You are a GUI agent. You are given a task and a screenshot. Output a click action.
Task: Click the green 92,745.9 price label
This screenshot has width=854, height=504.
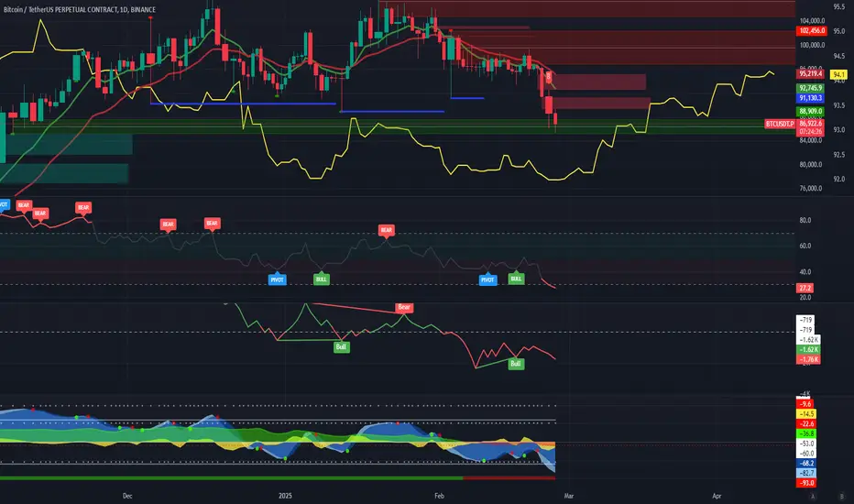click(810, 88)
